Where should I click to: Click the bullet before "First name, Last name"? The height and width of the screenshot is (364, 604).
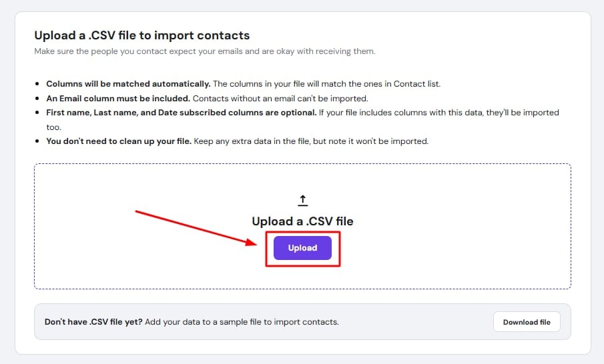coord(37,113)
